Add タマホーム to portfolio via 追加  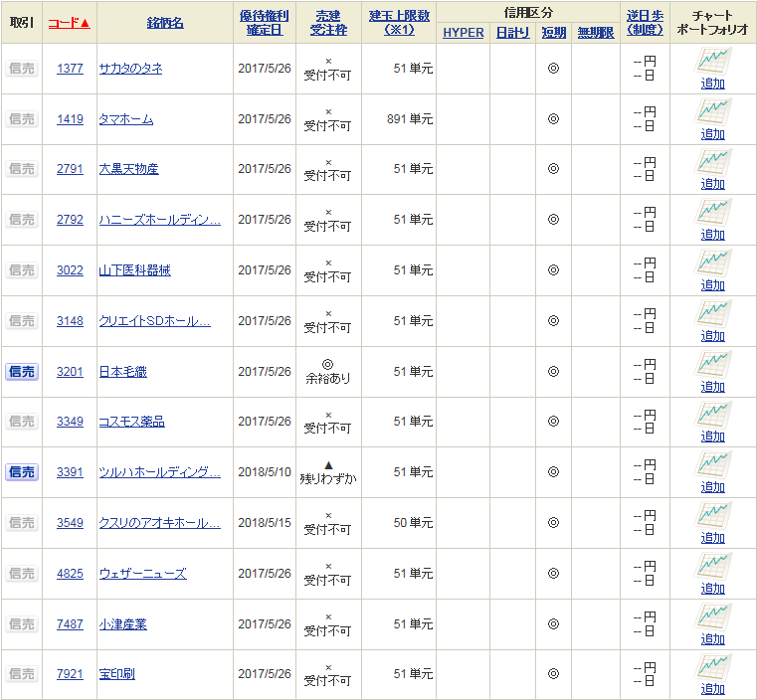tap(713, 134)
